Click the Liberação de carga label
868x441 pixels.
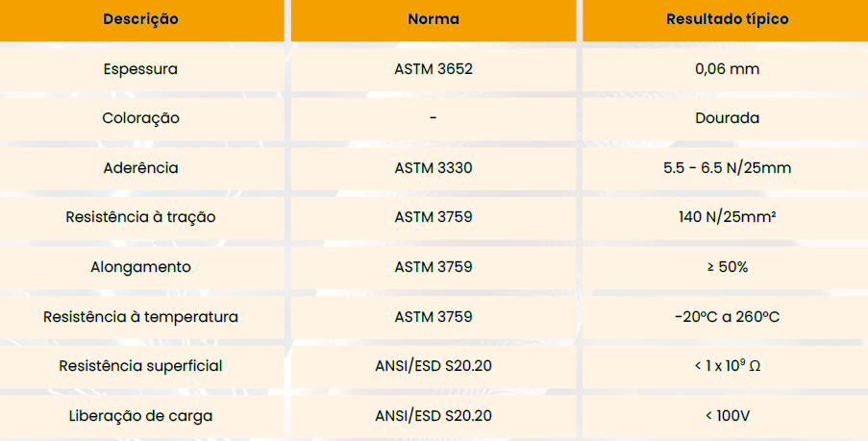pyautogui.click(x=140, y=416)
